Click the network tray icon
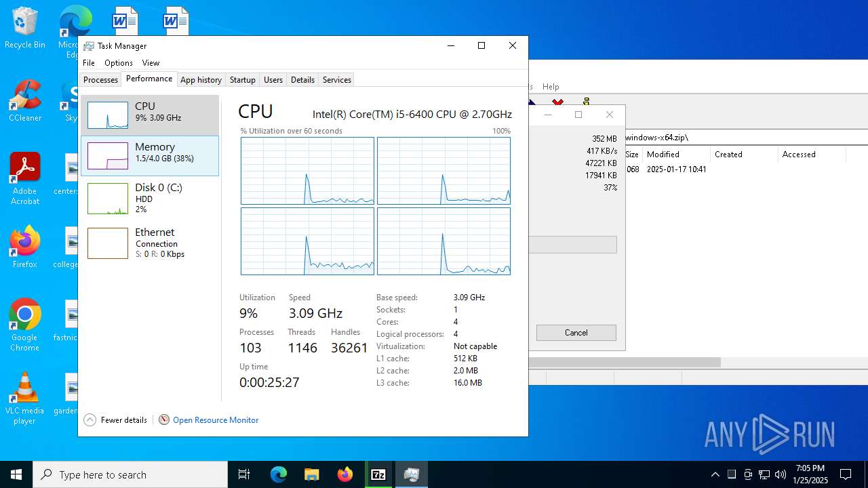 pos(764,474)
